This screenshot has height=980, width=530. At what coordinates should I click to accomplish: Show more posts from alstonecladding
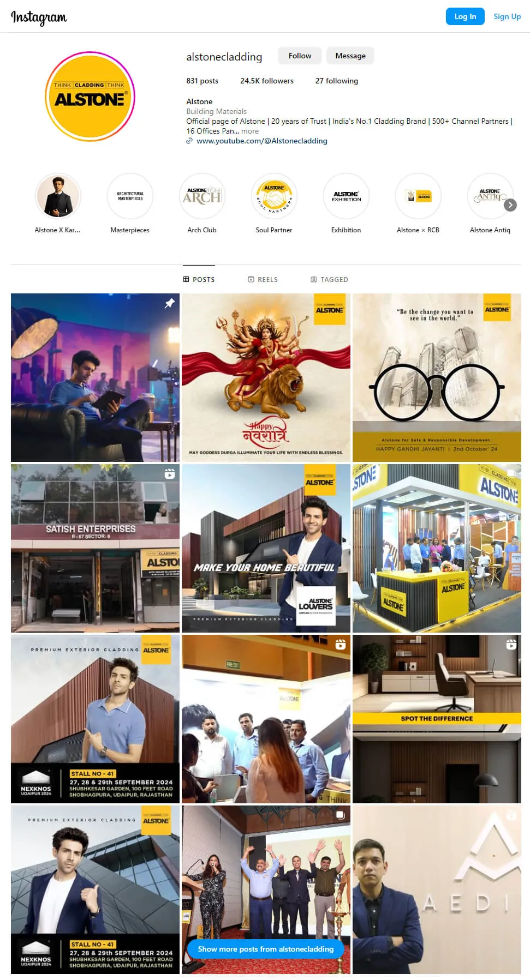tap(266, 949)
